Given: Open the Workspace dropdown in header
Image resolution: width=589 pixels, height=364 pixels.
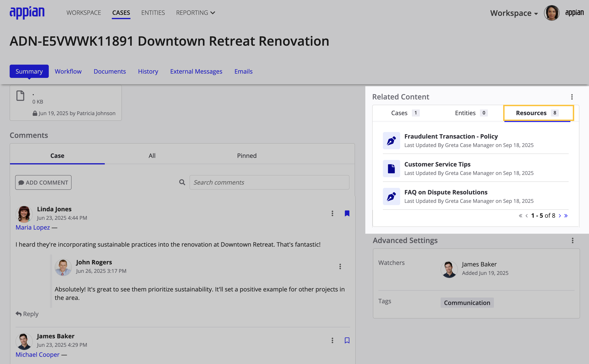Looking at the screenshot, I should [514, 13].
